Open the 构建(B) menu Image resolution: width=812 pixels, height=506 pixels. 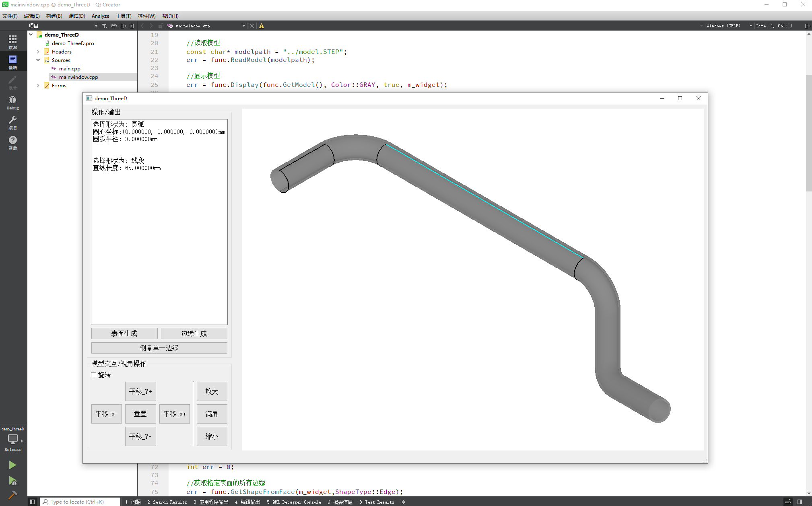coord(54,16)
